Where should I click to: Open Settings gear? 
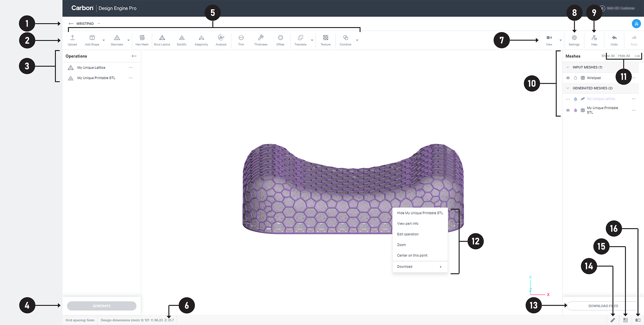574,38
